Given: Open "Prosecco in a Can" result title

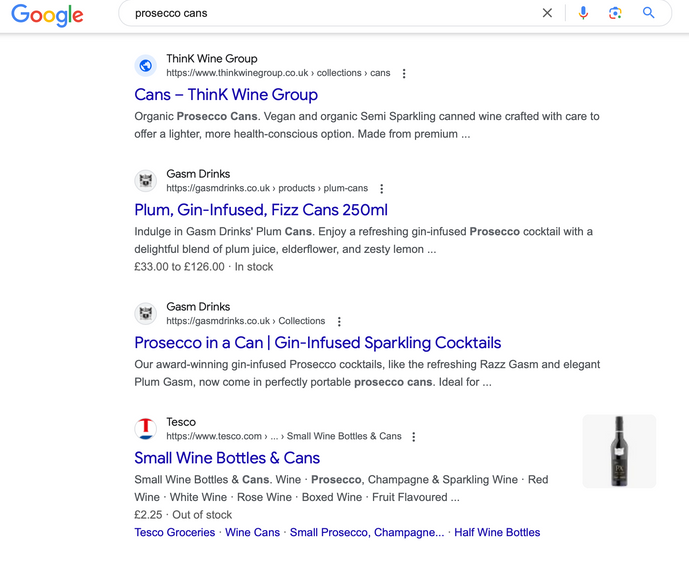Looking at the screenshot, I should tap(318, 343).
